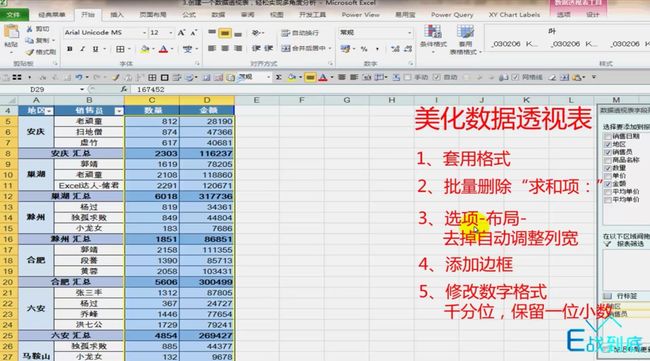Open the Name Box dropdown next to D29
This screenshot has width=650, height=361.
tap(82, 89)
